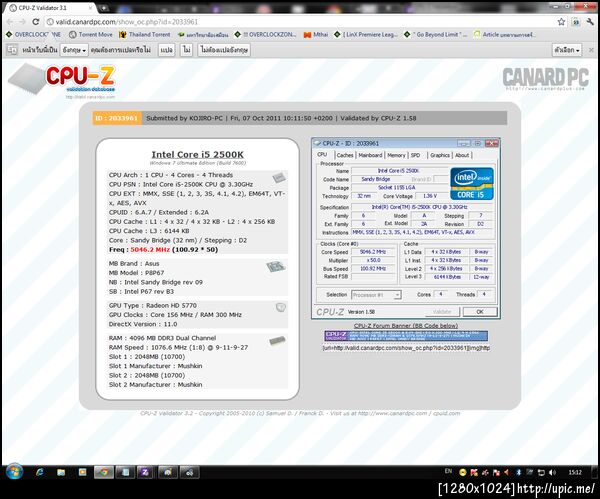Click the orange ID : 2033961 label
600x499 pixels.
pyautogui.click(x=117, y=118)
